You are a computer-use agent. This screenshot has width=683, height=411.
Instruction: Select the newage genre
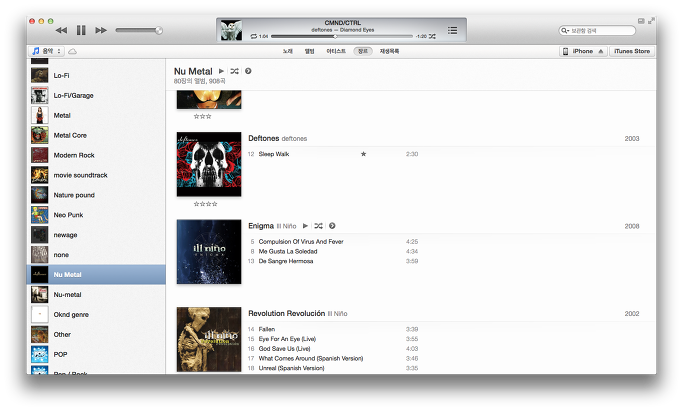coord(96,235)
